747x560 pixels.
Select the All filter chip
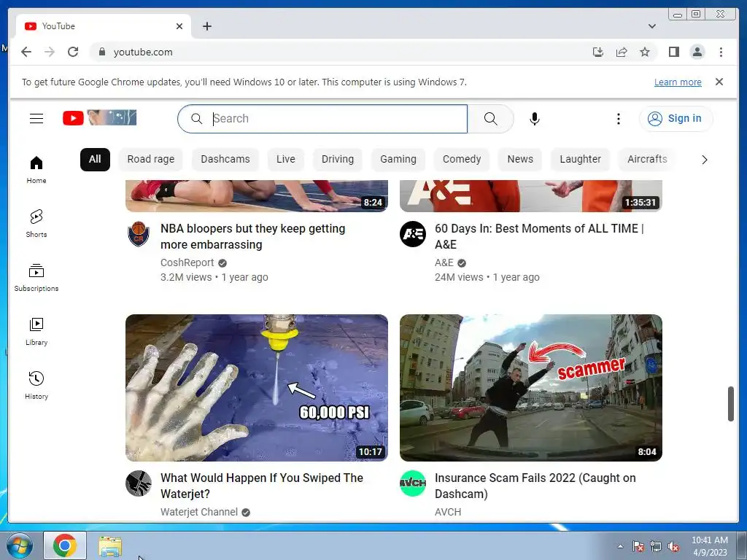[95, 159]
